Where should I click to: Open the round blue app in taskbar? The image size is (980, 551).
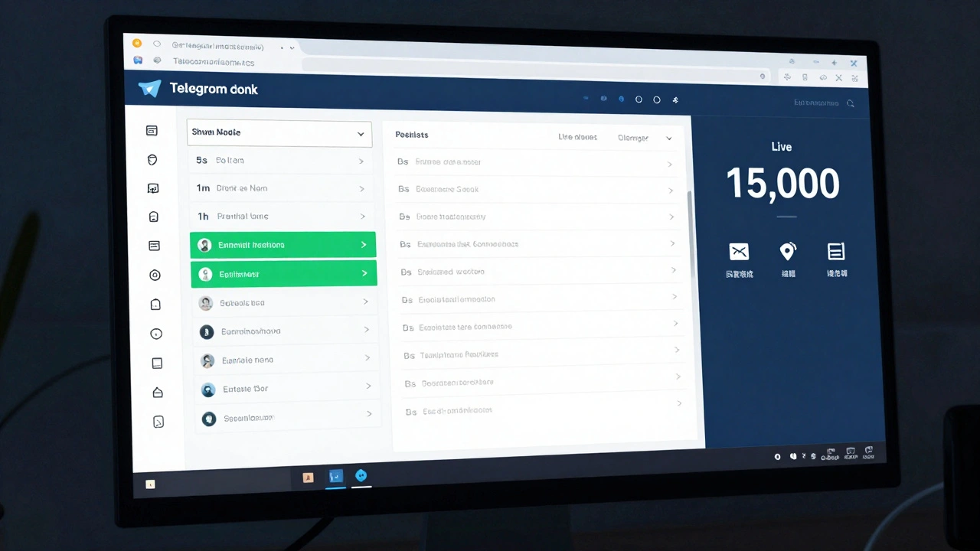tap(361, 476)
